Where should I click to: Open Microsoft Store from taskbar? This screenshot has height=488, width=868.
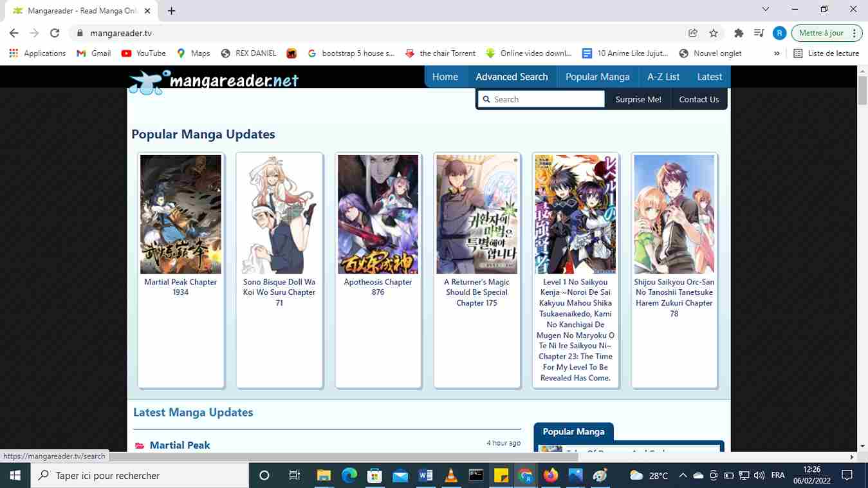coord(374,476)
